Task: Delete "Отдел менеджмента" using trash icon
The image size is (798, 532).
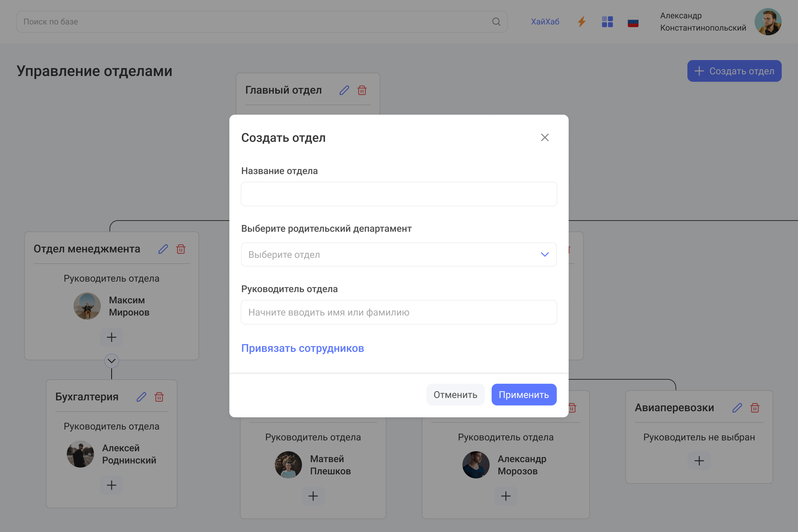Action: [x=180, y=249]
